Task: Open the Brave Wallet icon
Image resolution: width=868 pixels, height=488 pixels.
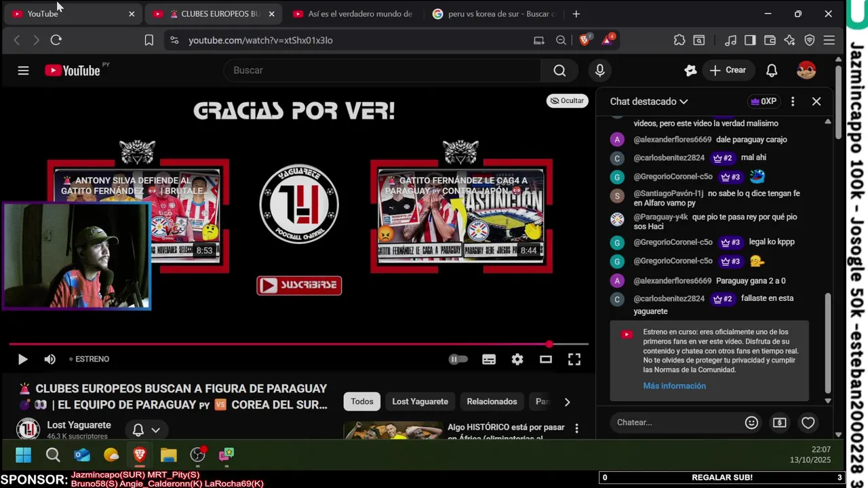Action: pyautogui.click(x=770, y=40)
